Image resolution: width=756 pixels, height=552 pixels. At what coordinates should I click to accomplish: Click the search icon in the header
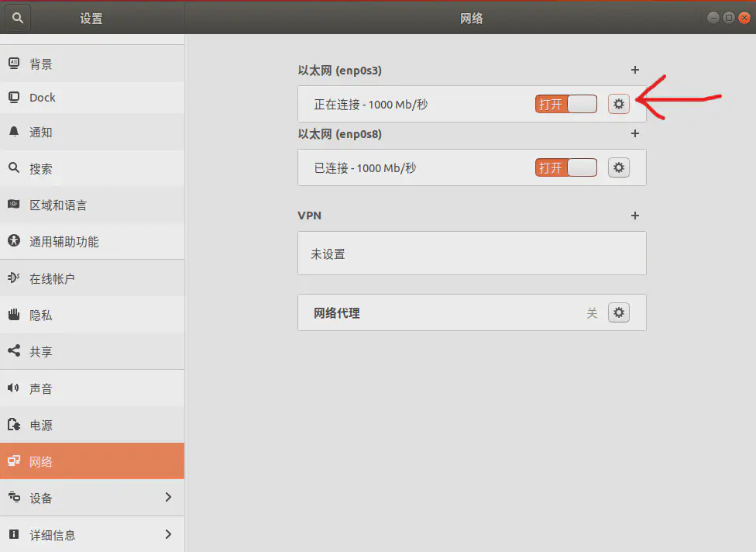(18, 18)
